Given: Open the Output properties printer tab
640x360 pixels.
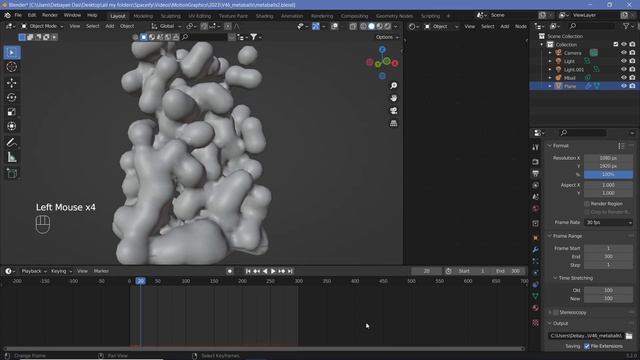Looking at the screenshot, I should click(x=536, y=173).
